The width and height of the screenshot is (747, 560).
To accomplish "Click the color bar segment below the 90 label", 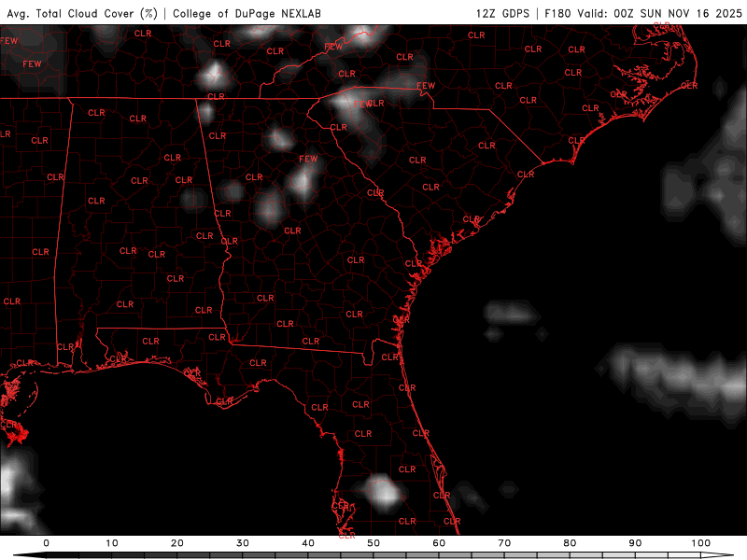I will point(651,555).
